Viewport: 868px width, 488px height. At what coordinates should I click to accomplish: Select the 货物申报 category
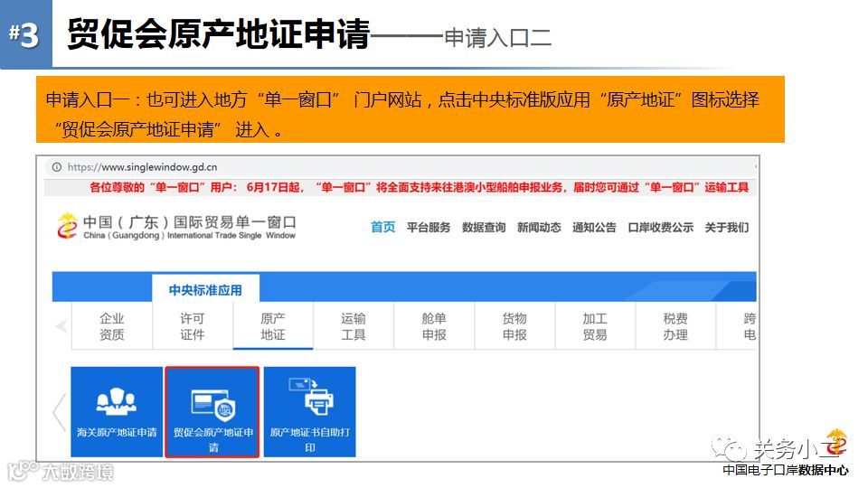[514, 326]
